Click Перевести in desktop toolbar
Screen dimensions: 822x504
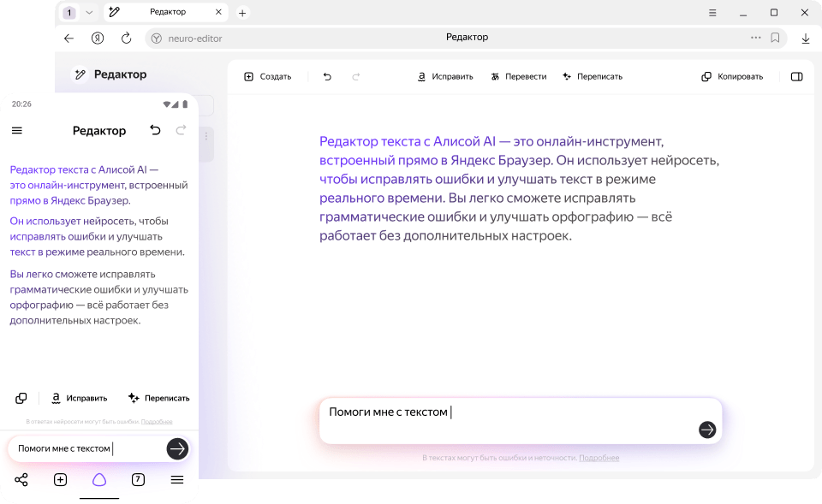coord(519,76)
